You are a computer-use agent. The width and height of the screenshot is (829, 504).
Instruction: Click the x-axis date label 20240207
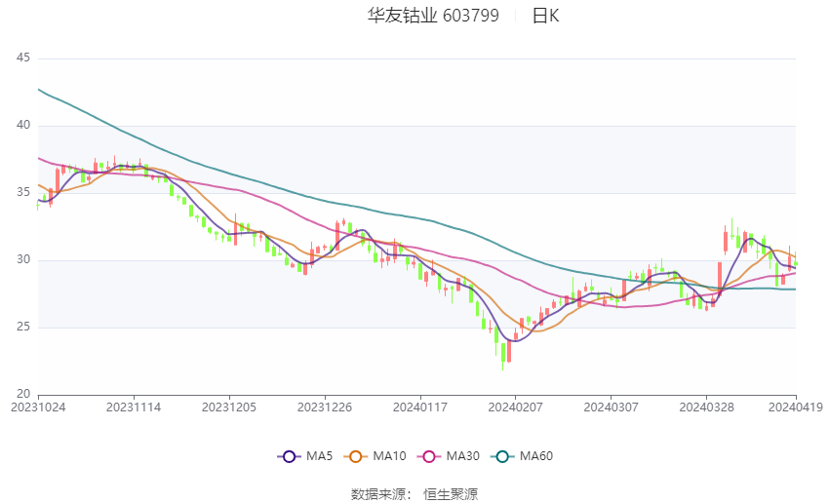tap(516, 407)
